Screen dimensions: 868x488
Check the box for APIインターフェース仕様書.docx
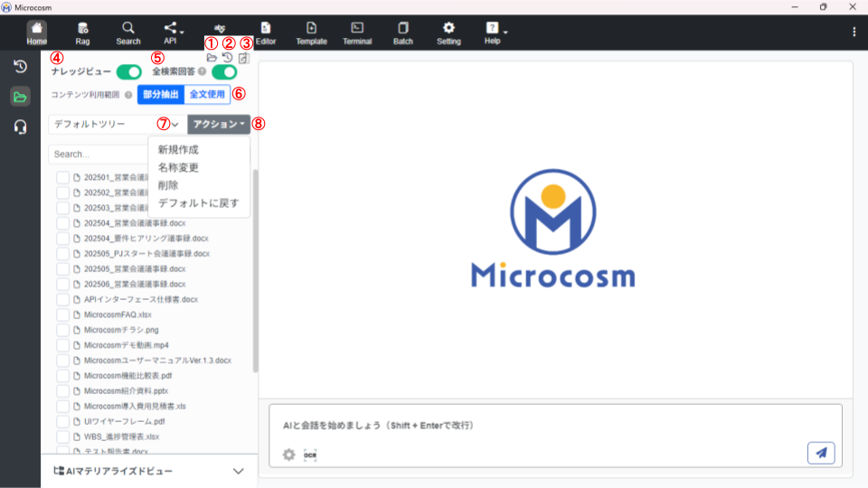coord(63,299)
